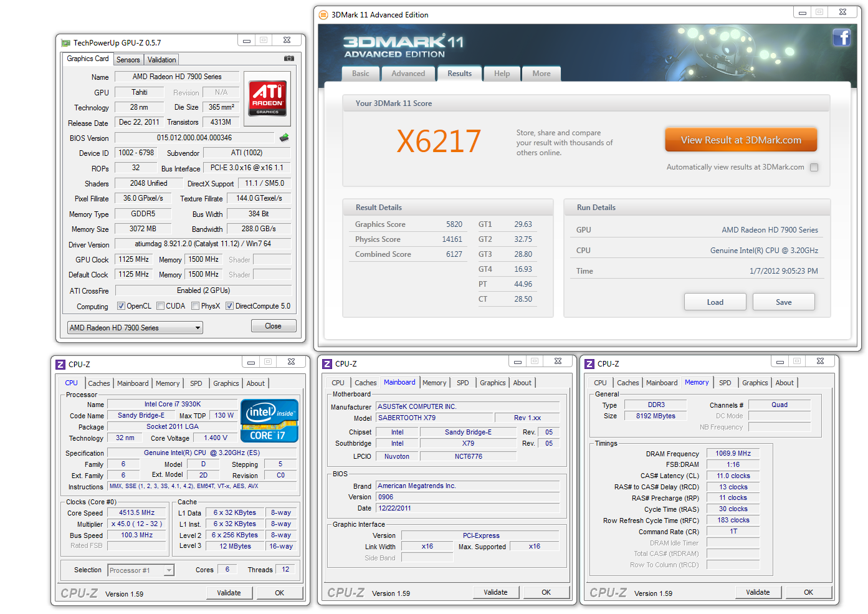Click the Command Rate 1T field
The width and height of the screenshot is (868, 614).
coord(733,532)
